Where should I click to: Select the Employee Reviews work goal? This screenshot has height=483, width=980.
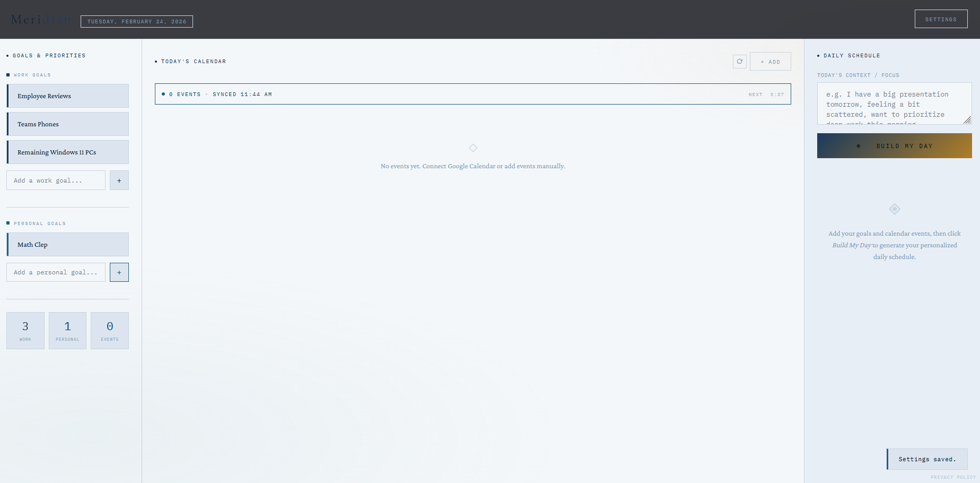(67, 96)
